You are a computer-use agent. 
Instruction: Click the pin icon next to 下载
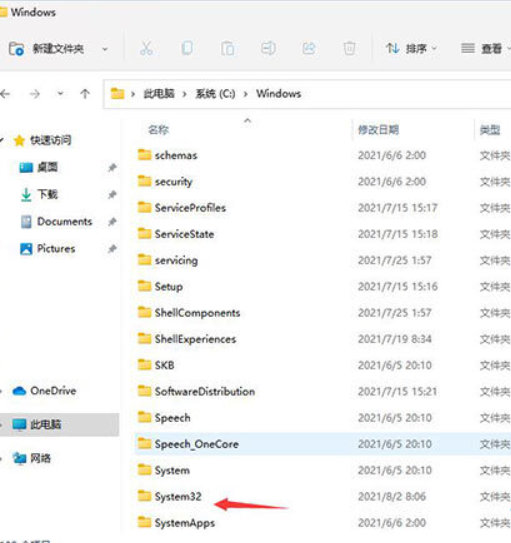click(112, 195)
